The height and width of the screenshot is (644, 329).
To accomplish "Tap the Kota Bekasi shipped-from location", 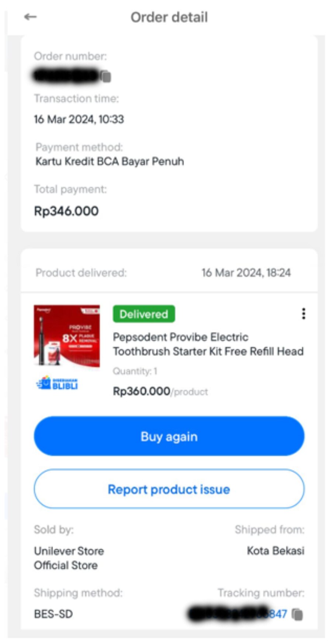I will [276, 551].
